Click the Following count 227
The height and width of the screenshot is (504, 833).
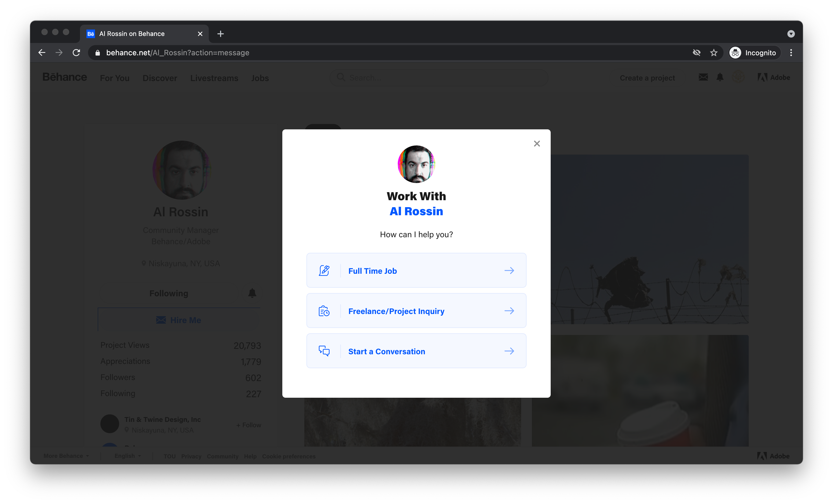coord(254,394)
